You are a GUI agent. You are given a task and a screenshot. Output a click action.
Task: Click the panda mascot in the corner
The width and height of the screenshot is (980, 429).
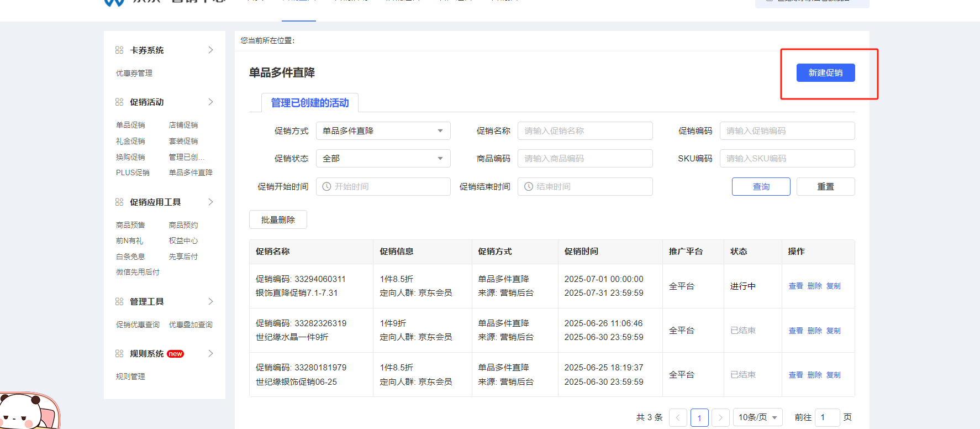coord(28,412)
